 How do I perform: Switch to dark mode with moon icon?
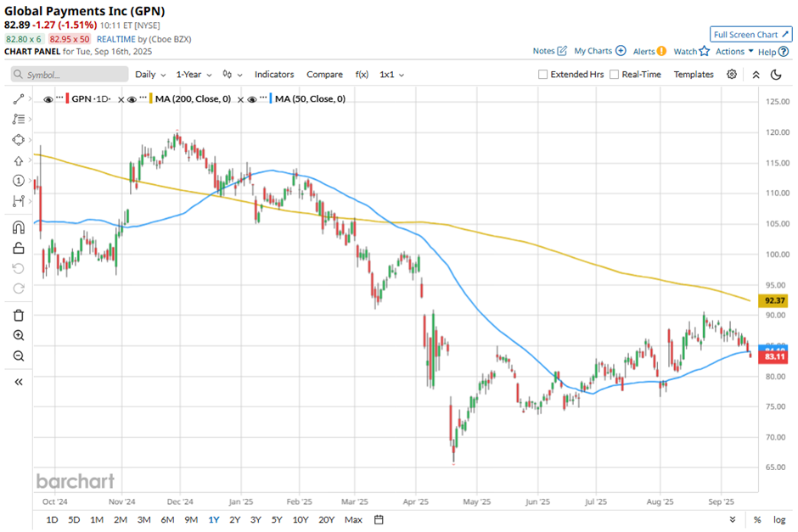pyautogui.click(x=776, y=75)
